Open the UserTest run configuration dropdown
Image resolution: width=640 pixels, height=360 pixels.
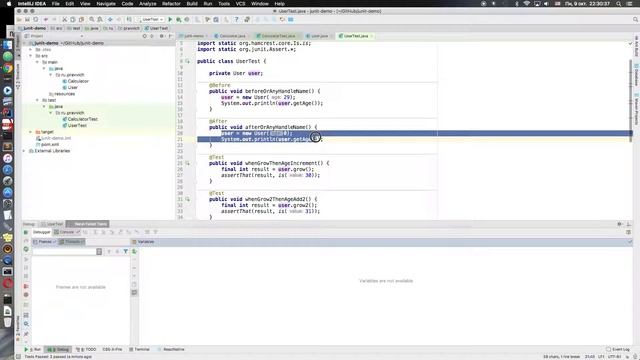[x=151, y=19]
